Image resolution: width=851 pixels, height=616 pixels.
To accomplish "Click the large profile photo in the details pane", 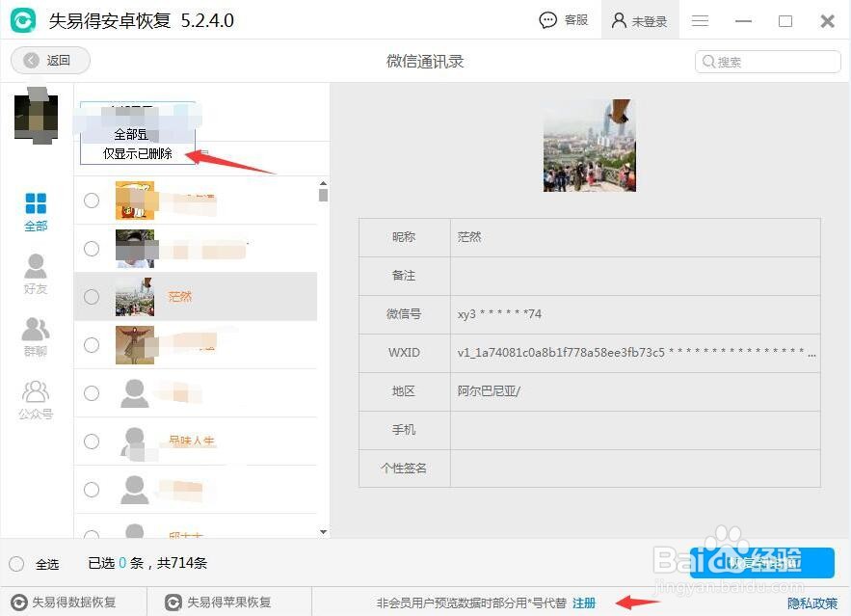I will 590,146.
